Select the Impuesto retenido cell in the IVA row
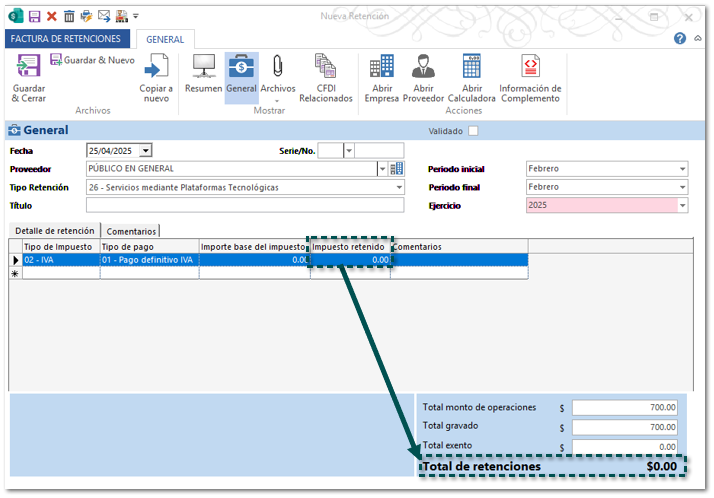714x498 pixels. (350, 260)
